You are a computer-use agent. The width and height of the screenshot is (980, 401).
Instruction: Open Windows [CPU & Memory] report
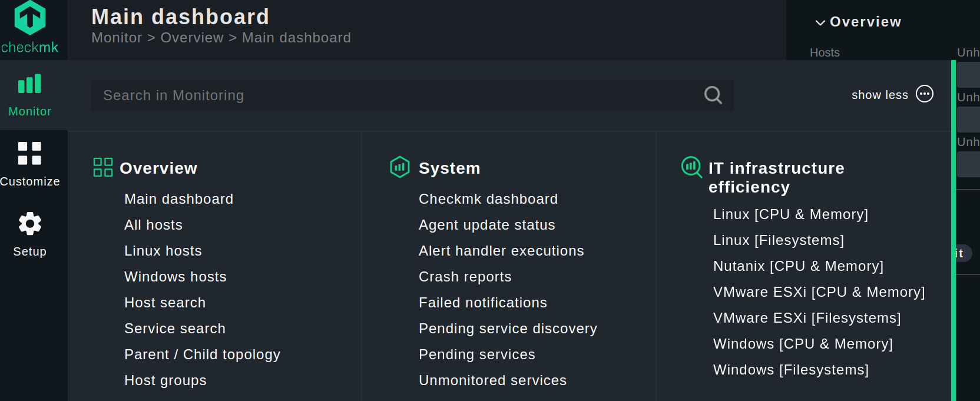(x=803, y=344)
